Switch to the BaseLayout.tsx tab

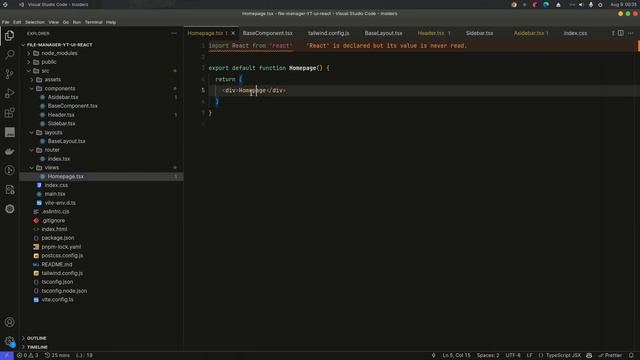pyautogui.click(x=383, y=33)
